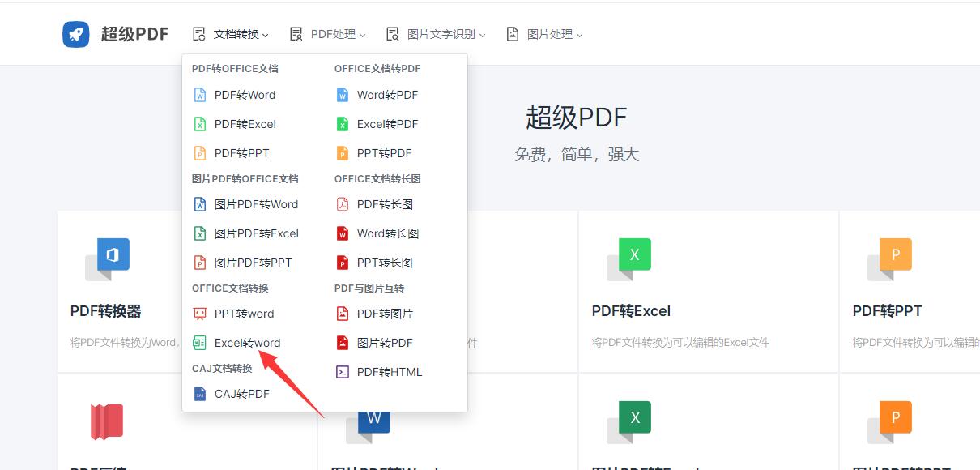Screen dimensions: 980x470
Task: Click the red PDF压缩 card icon
Action: [107, 421]
